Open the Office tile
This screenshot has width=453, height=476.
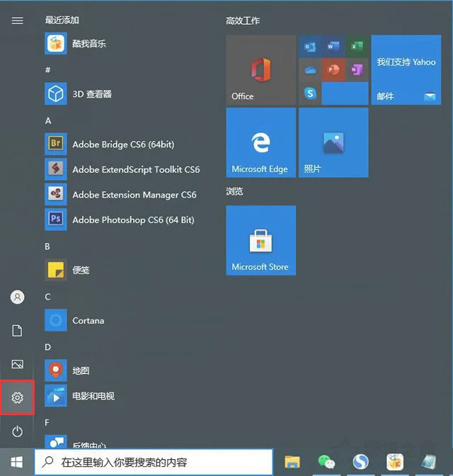coord(261,70)
